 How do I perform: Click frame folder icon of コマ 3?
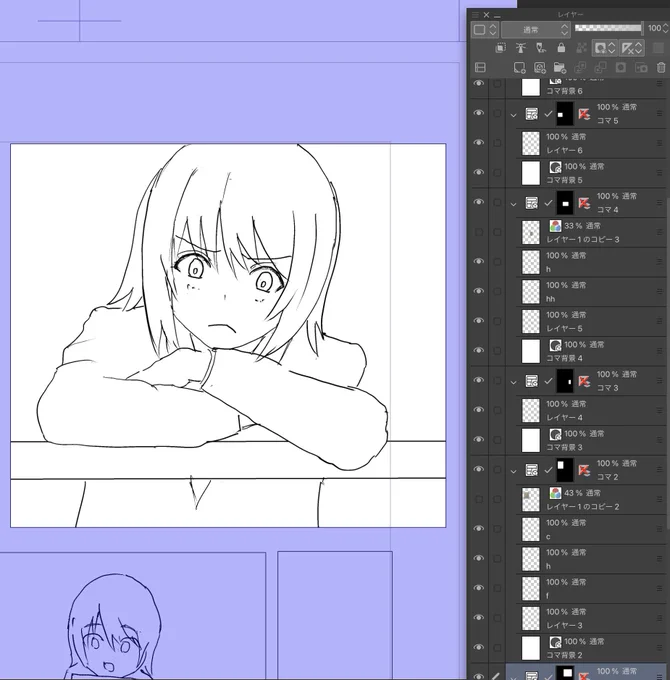[x=532, y=381]
